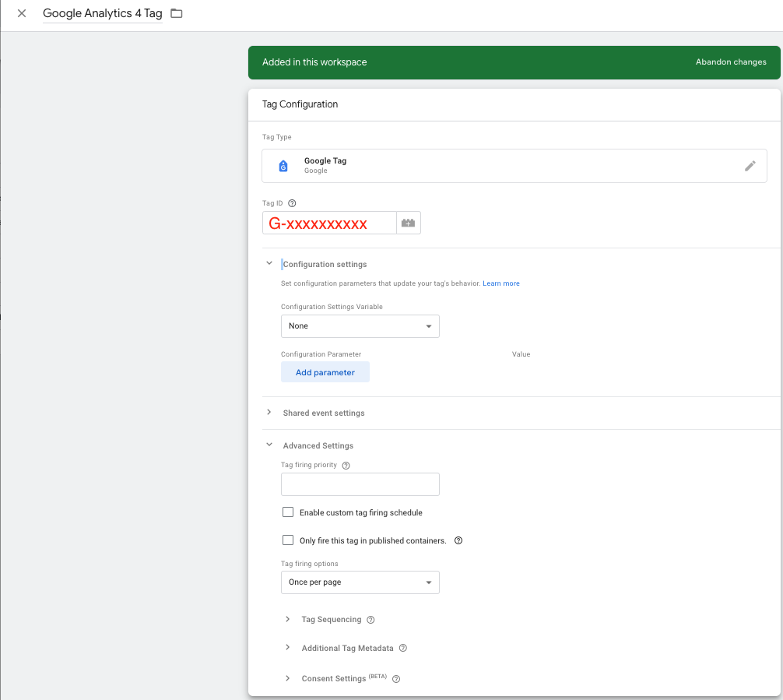Click the Google Tag type box
This screenshot has width=783, height=700.
514,166
